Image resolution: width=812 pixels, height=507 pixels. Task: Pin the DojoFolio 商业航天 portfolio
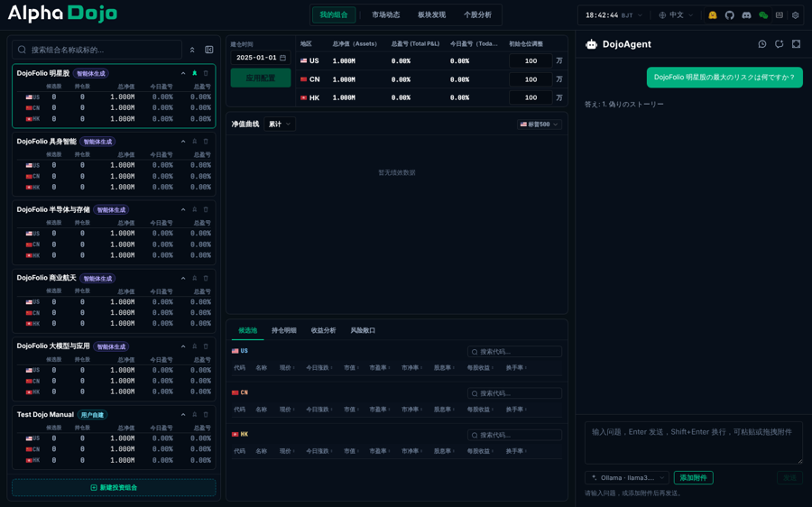[x=195, y=278]
